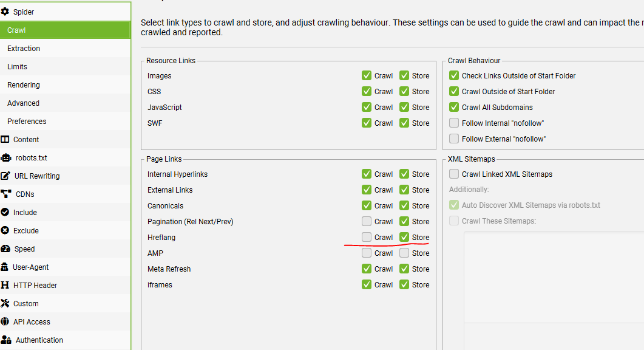644x350 pixels.
Task: Uncheck Store checkbox for AMP row
Action: [404, 253]
